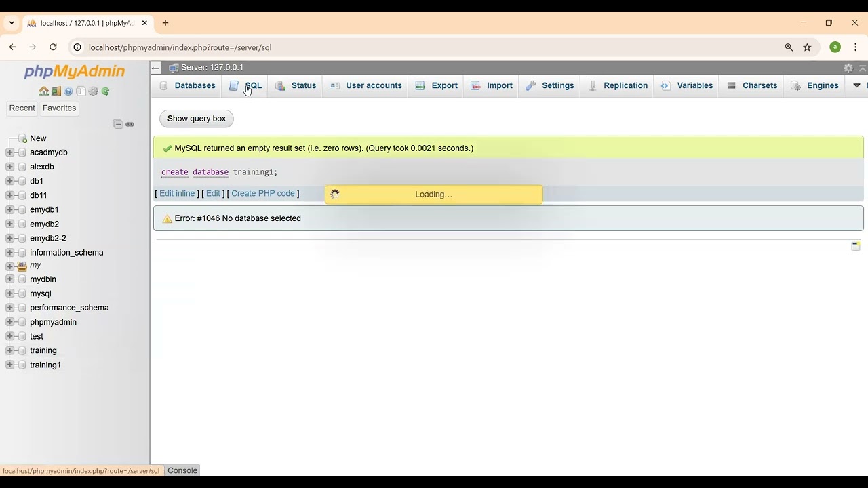Reload navigation panel green arrow icon

click(106, 91)
